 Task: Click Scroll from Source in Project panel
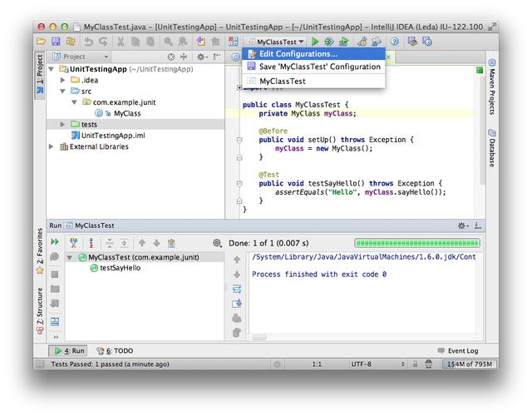coord(171,57)
